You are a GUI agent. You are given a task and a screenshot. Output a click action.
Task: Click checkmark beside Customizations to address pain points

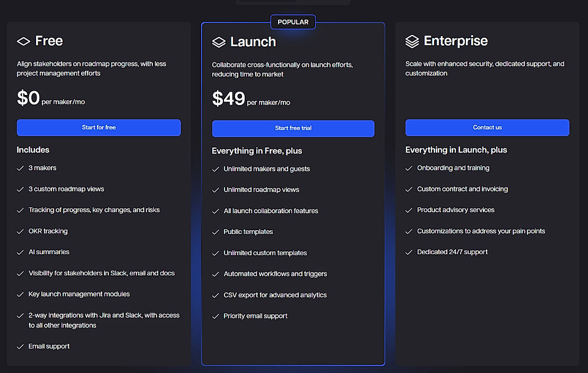(409, 231)
